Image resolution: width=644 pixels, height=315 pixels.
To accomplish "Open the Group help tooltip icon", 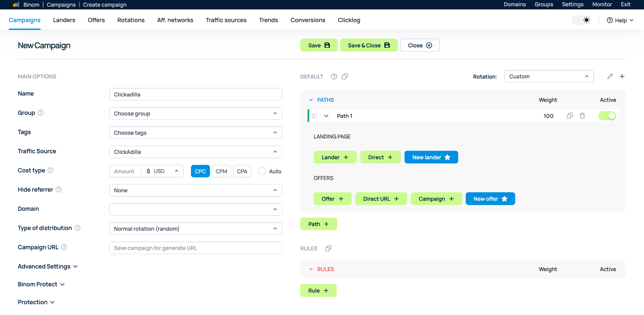I will [41, 113].
